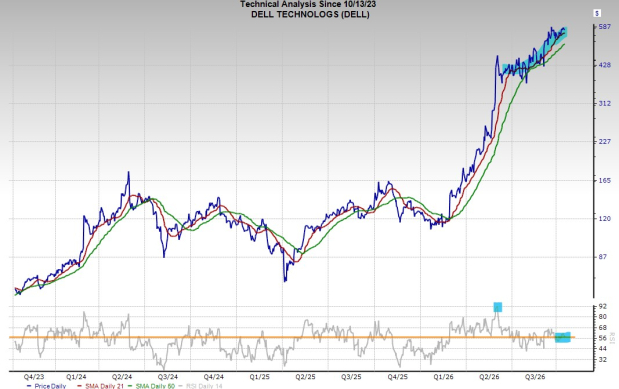Click the chart title 'Technical Analysis Since 10/13/23'
The image size is (619, 389).
pos(308,4)
